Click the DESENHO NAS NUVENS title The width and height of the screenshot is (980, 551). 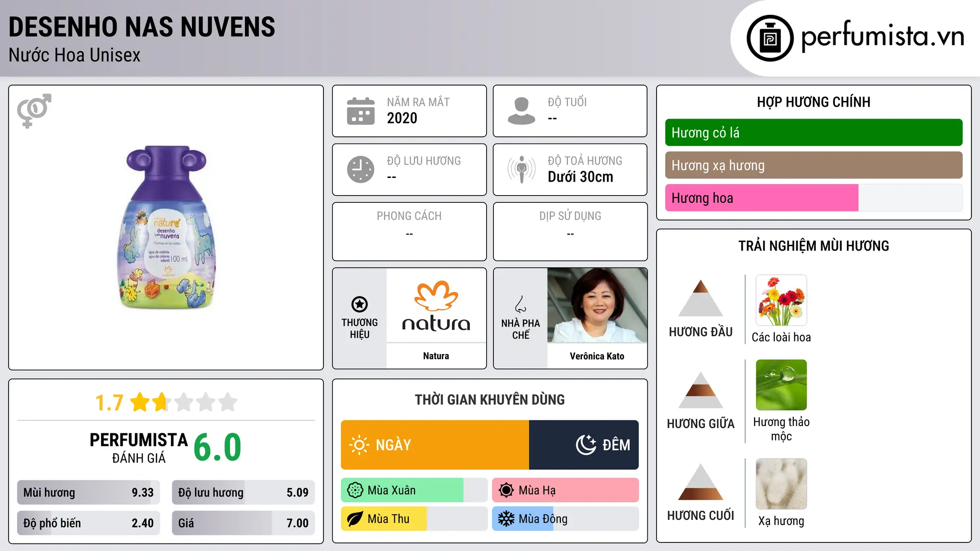point(142,27)
